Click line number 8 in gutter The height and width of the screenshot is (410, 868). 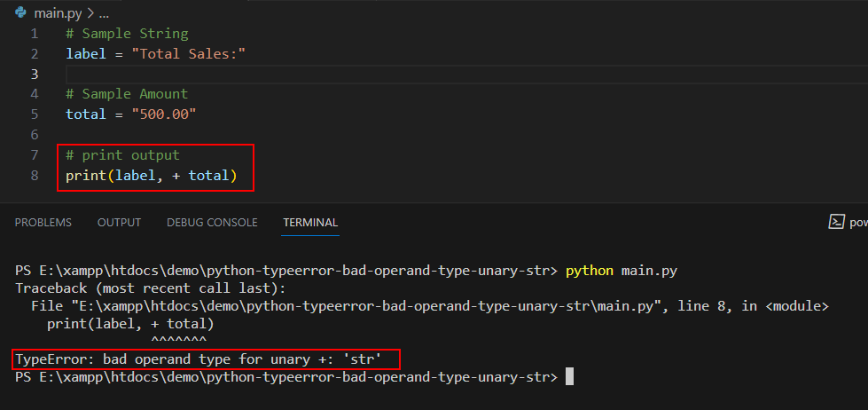click(35, 176)
